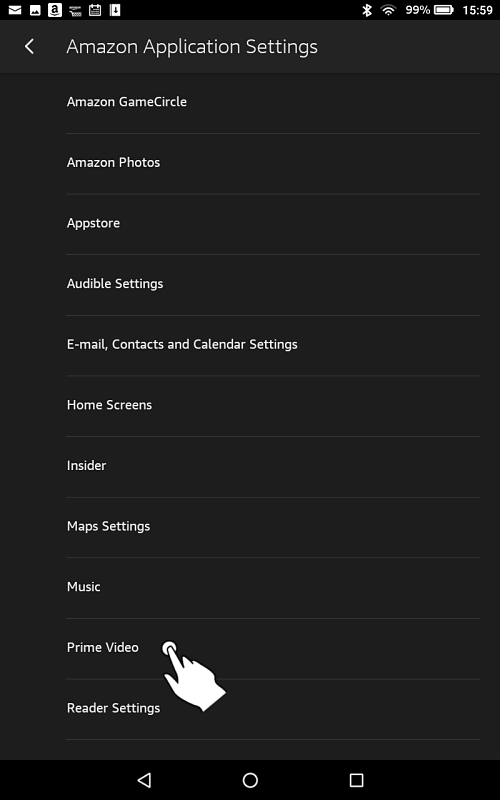The width and height of the screenshot is (500, 800).
Task: Open recent apps square button
Action: click(356, 780)
